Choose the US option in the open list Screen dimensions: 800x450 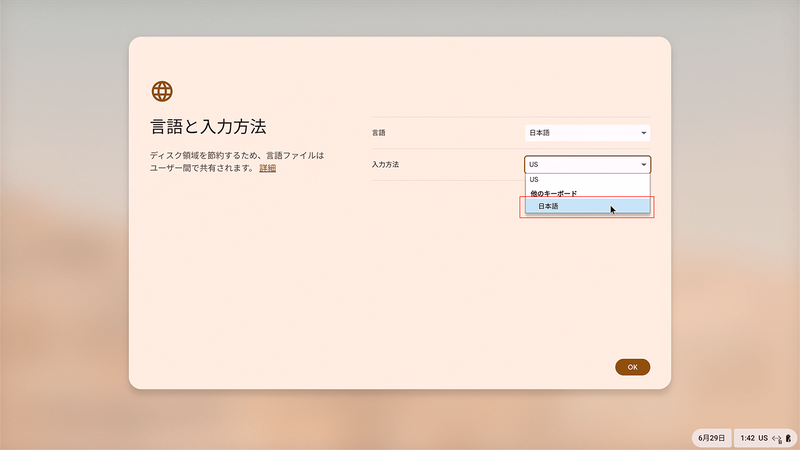coord(588,180)
